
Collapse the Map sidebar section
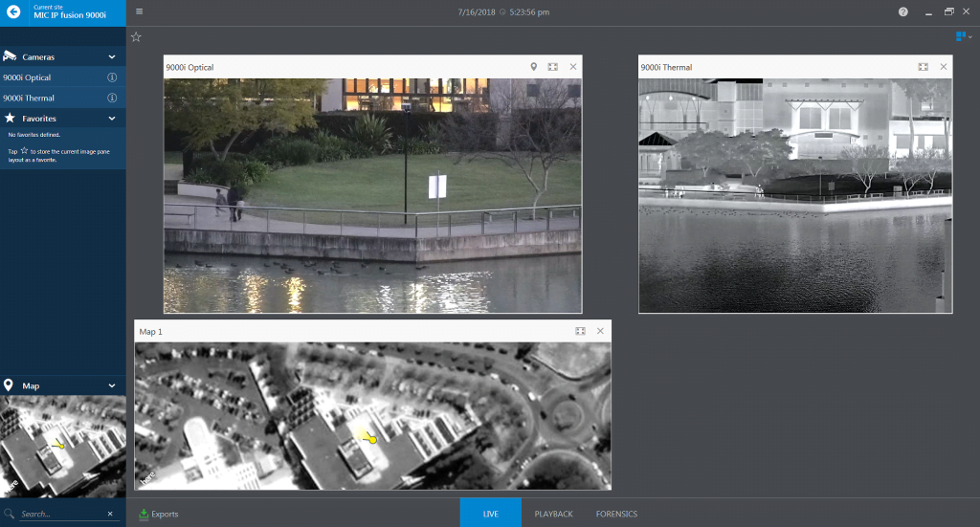112,385
